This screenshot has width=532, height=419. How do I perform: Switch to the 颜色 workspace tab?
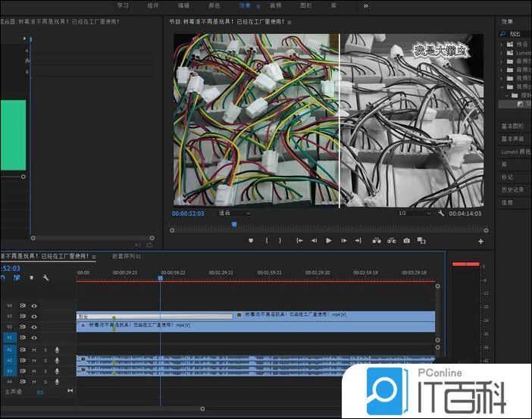pos(214,5)
